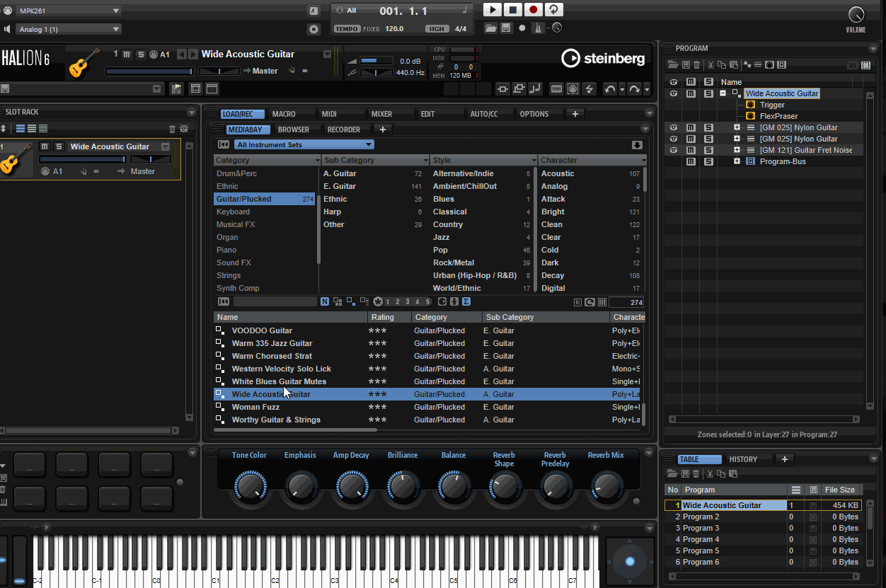Click the trash icon in Program panel toolbar
The width and height of the screenshot is (886, 588).
(697, 65)
